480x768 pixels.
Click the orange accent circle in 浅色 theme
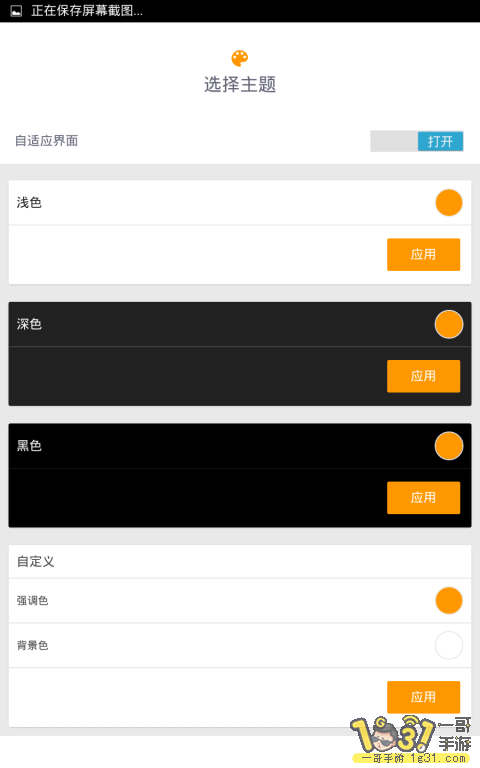click(449, 203)
